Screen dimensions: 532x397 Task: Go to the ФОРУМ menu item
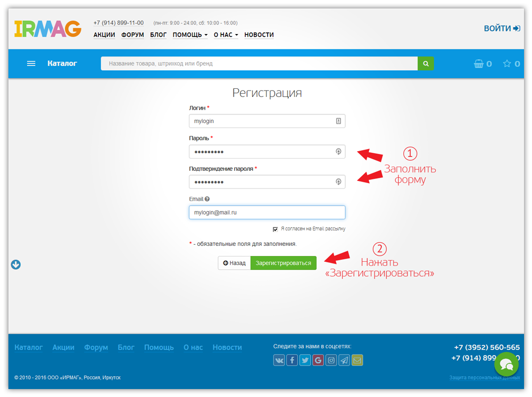tap(132, 35)
